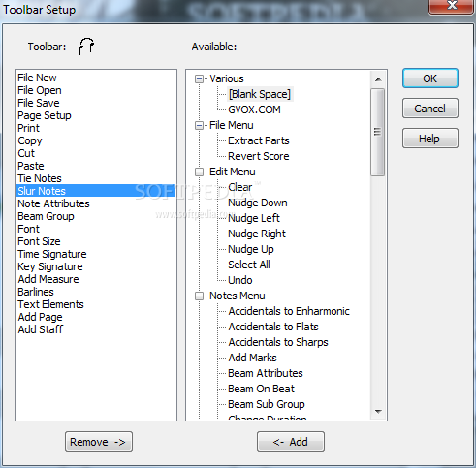Select Add Marks under Notes Menu
The height and width of the screenshot is (468, 476).
(x=252, y=358)
